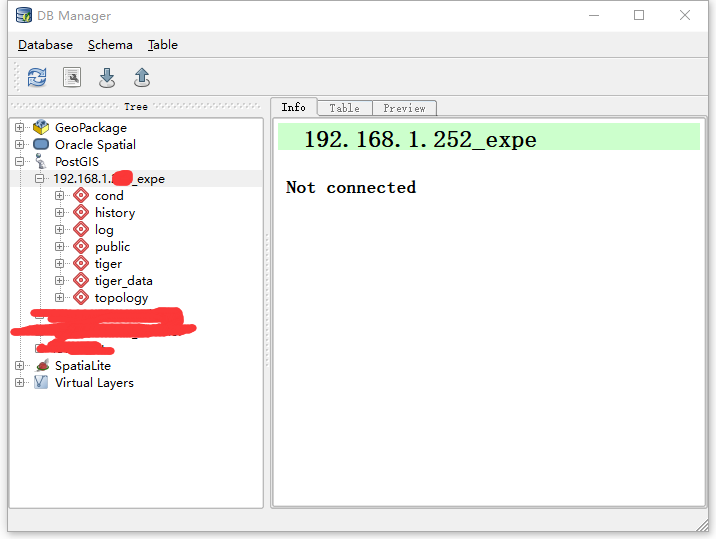Click the log schema icon
The image size is (716, 539).
81,229
